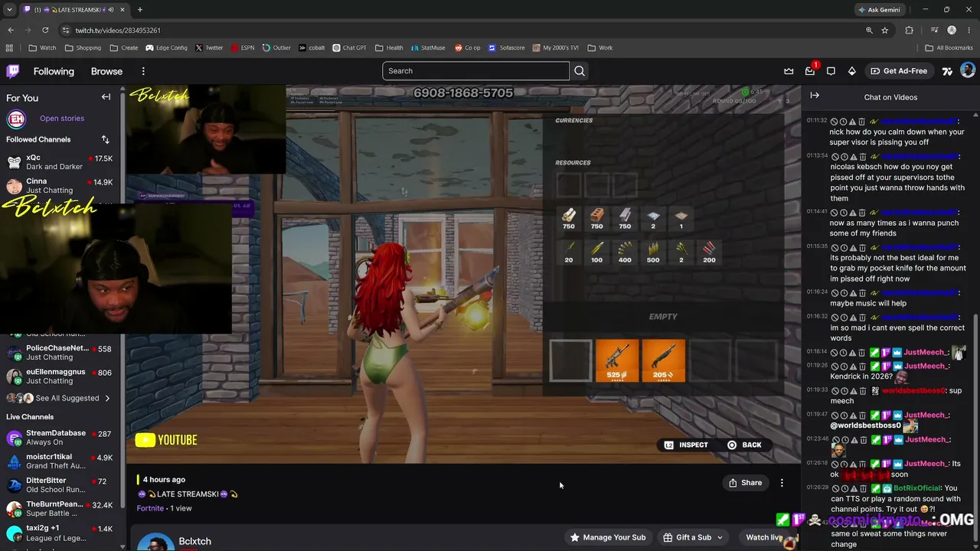Click the warn triangle on the 01:26:29 message

852,488
